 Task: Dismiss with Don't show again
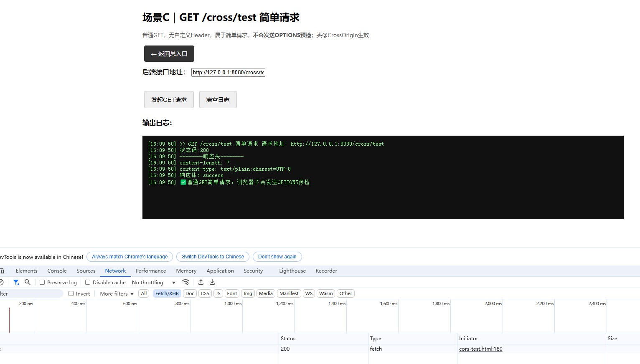277,257
